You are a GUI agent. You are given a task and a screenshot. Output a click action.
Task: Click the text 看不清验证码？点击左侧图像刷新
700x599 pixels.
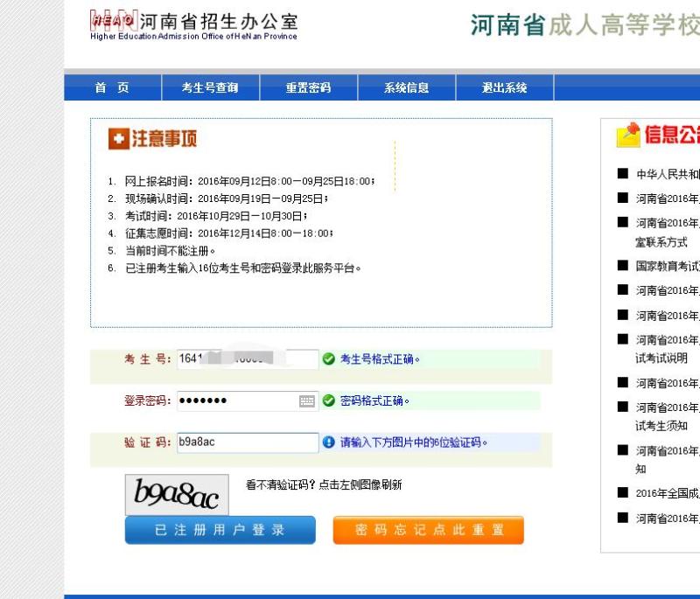324,484
